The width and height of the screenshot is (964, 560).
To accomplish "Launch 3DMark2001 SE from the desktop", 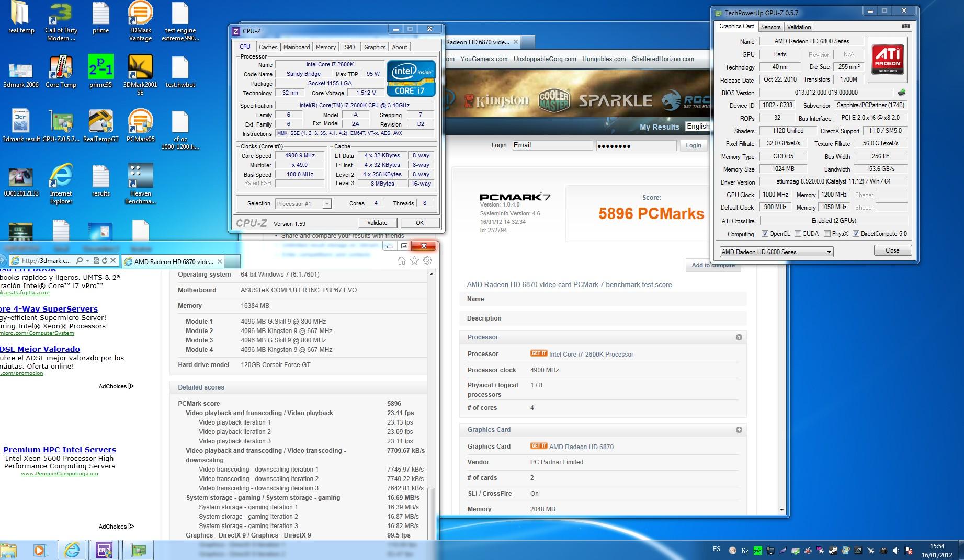I will coord(140,76).
